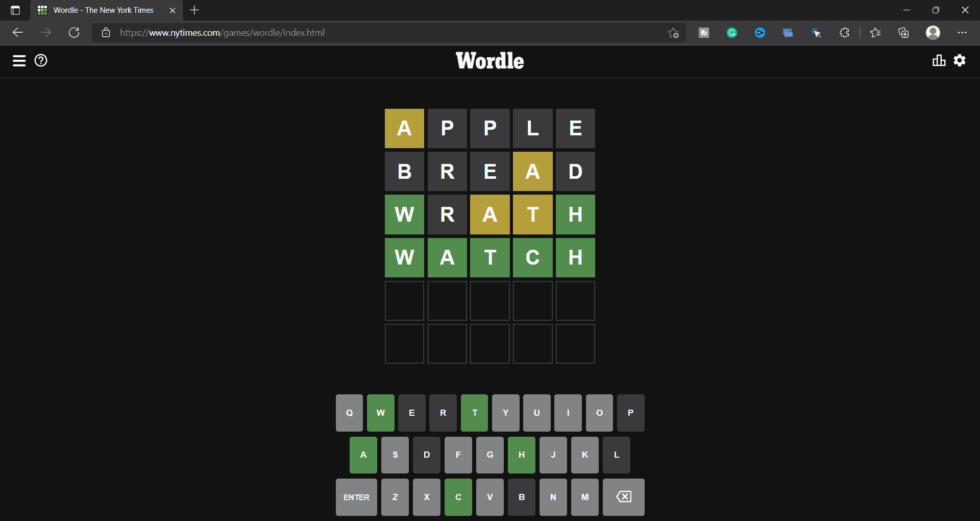
Task: Click the yellow A tile in APPLE row
Action: pyautogui.click(x=404, y=128)
